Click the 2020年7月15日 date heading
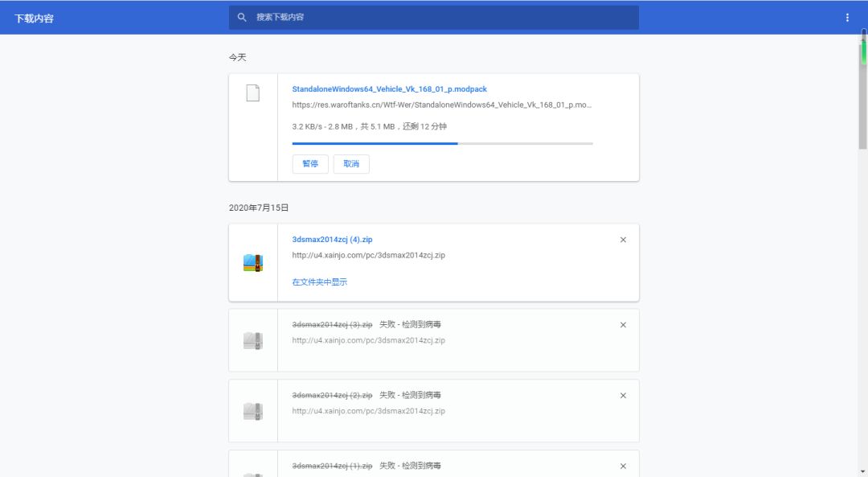 [259, 208]
